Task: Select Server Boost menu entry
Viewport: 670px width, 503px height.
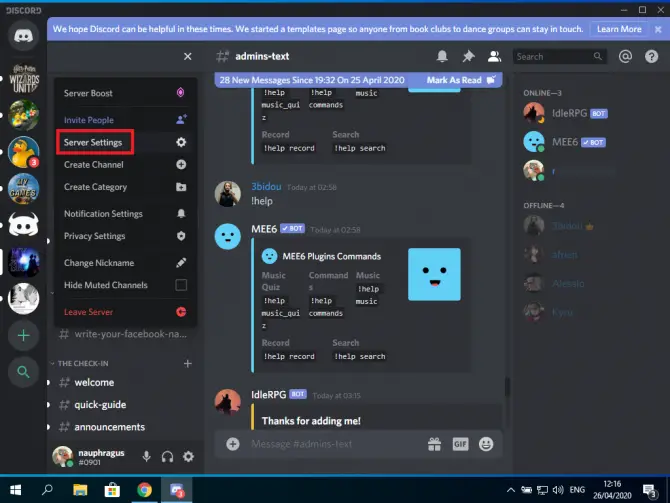Action: pos(126,93)
